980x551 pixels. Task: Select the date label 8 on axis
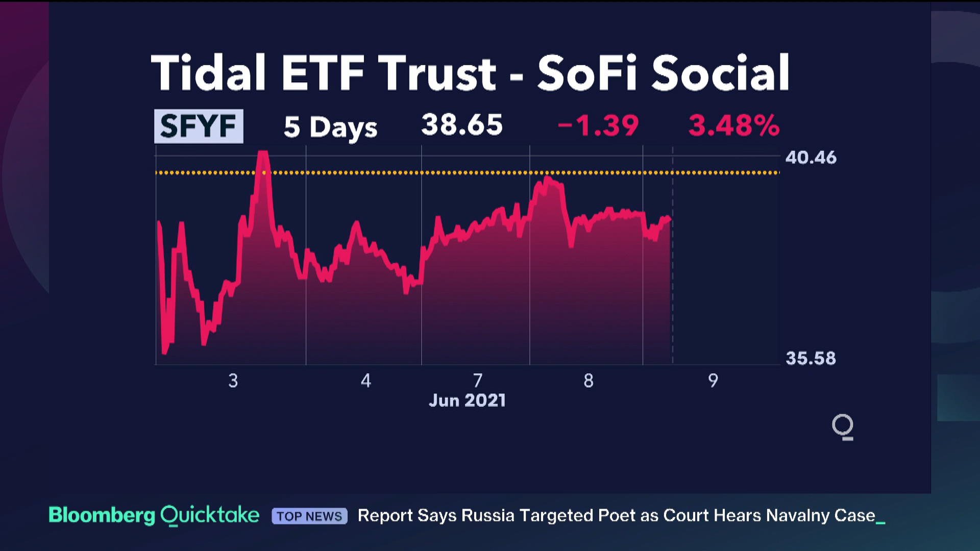[589, 381]
